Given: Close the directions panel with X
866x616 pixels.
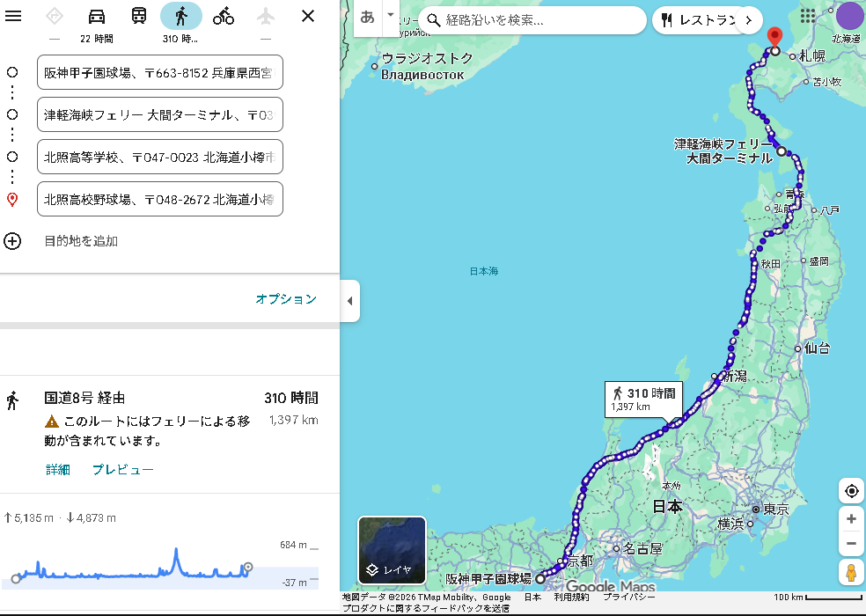Looking at the screenshot, I should (x=308, y=16).
